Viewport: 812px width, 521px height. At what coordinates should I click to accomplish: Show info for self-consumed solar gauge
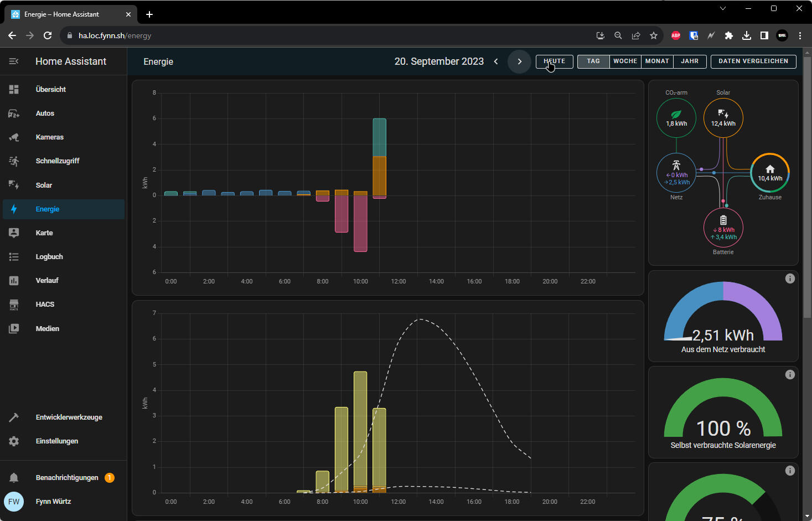coord(790,375)
